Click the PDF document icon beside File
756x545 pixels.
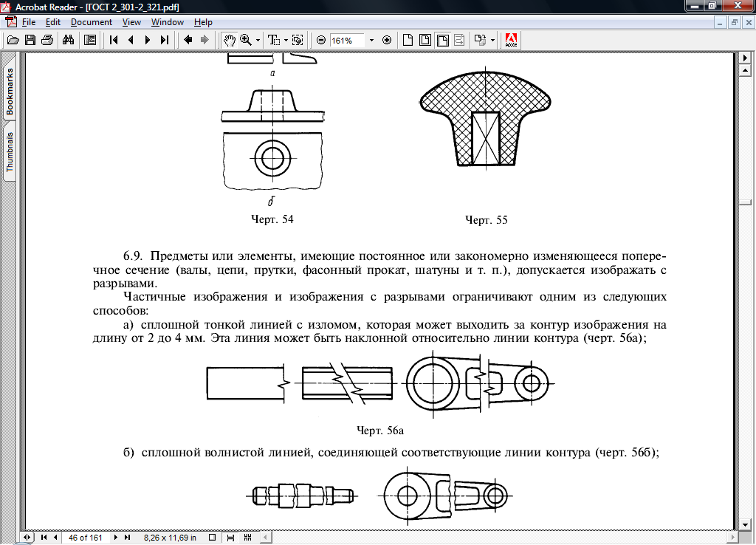pyautogui.click(x=11, y=21)
